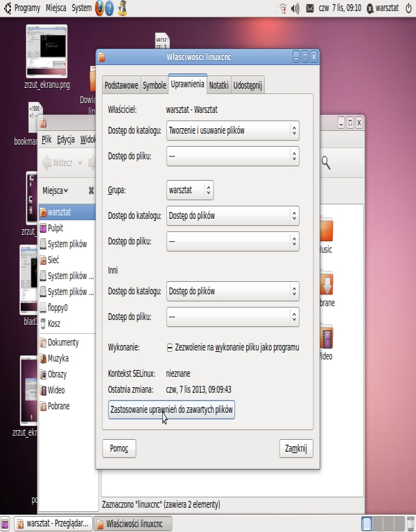Open the network wireless indicator
The image size is (416, 532).
click(283, 8)
